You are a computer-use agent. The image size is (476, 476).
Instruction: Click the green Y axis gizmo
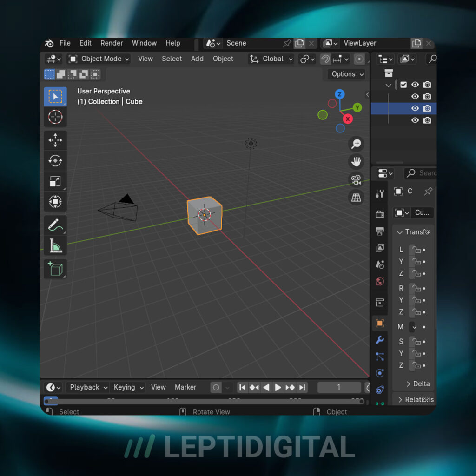pyautogui.click(x=357, y=107)
